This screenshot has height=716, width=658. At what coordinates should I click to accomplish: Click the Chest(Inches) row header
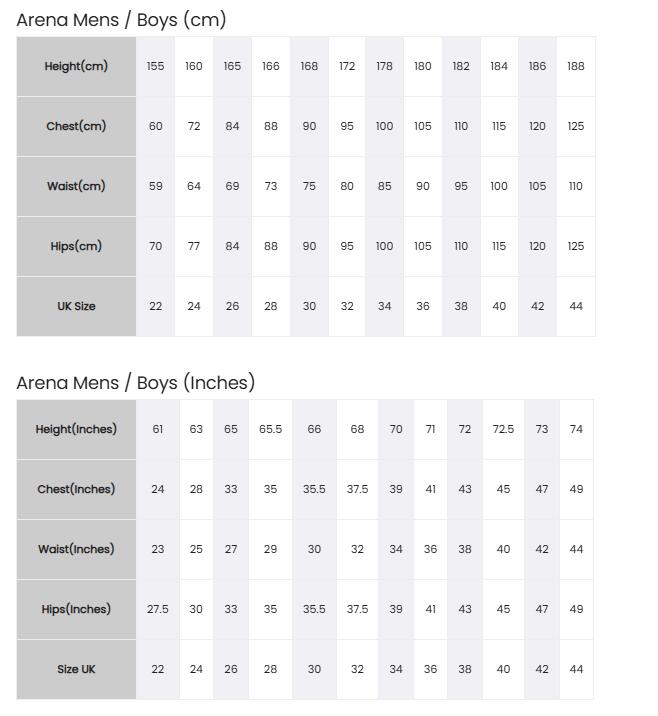point(76,490)
